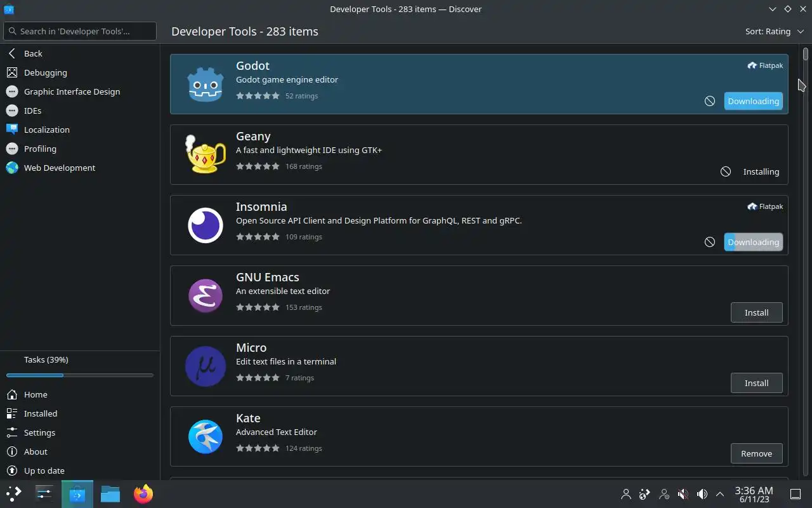This screenshot has height=508, width=812.
Task: Click the muted audio tray icon
Action: point(683,493)
